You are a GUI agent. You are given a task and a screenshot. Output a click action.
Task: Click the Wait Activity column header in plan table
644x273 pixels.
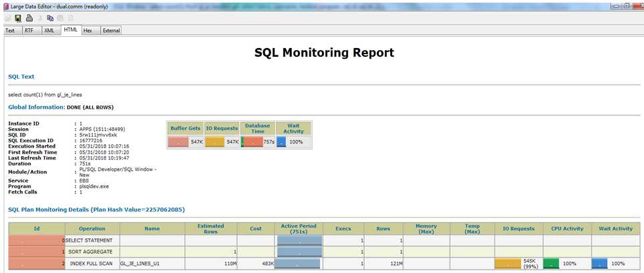(616, 229)
